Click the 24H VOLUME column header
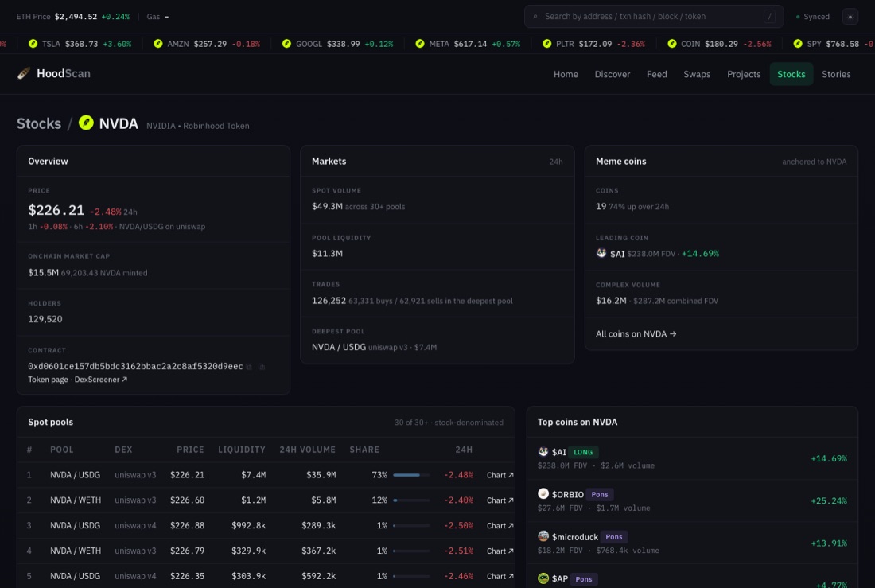This screenshot has height=588, width=875. click(x=308, y=450)
